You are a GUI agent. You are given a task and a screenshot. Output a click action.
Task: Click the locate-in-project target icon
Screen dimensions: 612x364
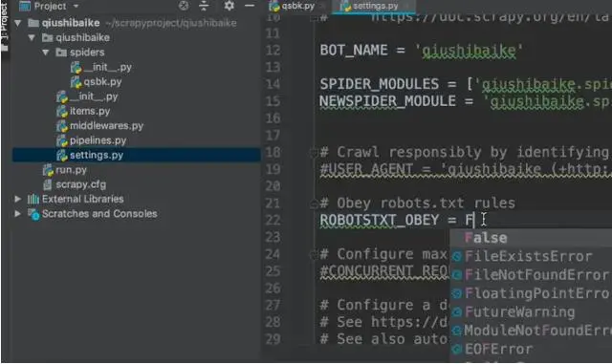(184, 6)
